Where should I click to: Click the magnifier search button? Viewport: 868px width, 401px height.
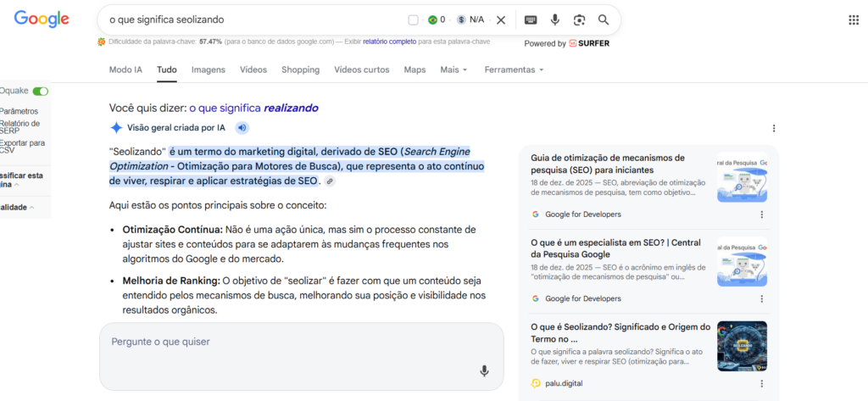click(604, 20)
